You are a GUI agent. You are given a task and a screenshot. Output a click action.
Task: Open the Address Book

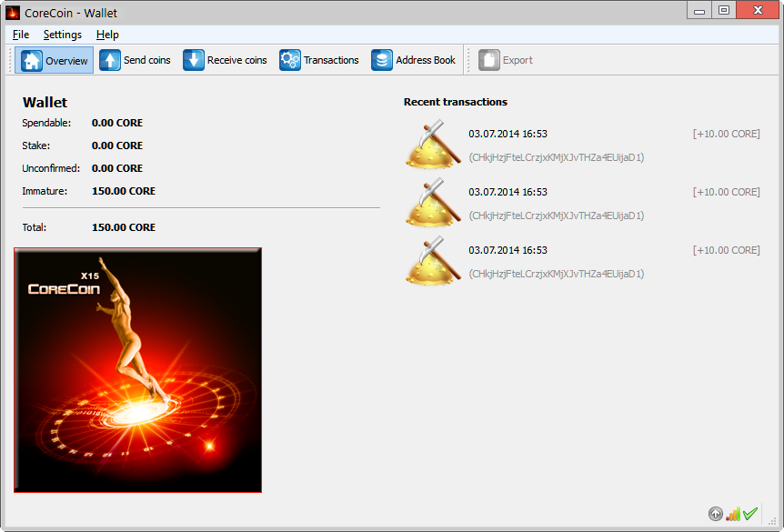point(414,61)
